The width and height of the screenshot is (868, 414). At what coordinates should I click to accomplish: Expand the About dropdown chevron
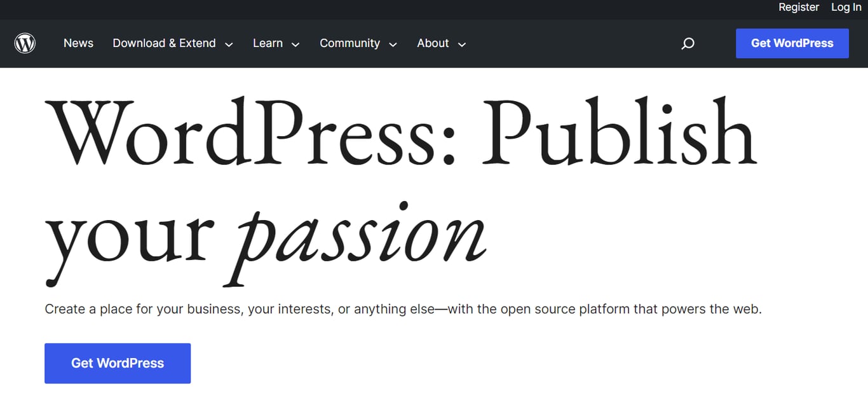[462, 45]
